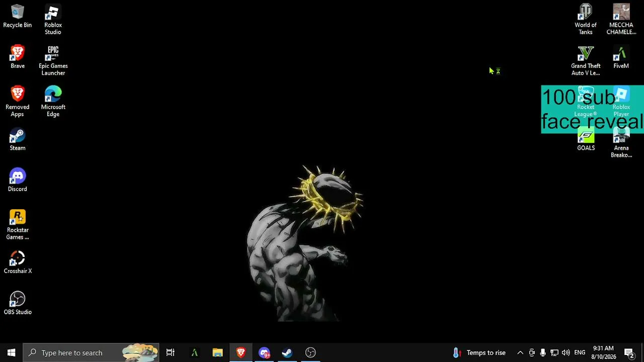Open the Windows Start menu
Viewport: 644px width, 362px height.
click(12, 352)
